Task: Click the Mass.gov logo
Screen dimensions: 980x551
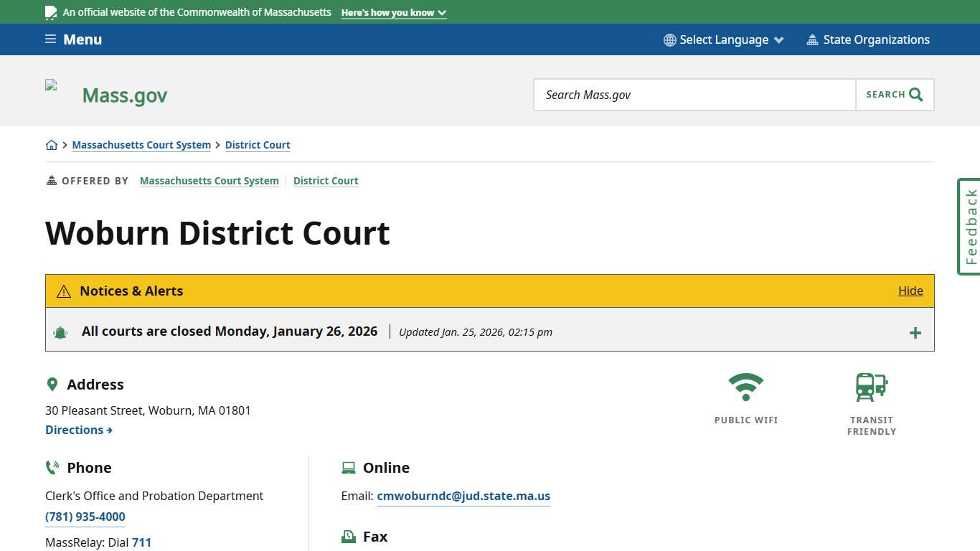Action: pyautogui.click(x=124, y=94)
